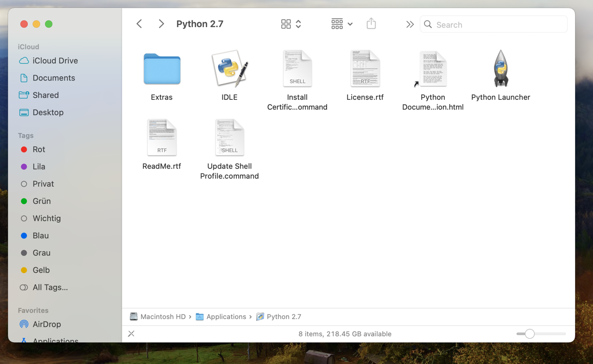Click the Desktop sidebar icon
This screenshot has height=364, width=593.
click(24, 113)
